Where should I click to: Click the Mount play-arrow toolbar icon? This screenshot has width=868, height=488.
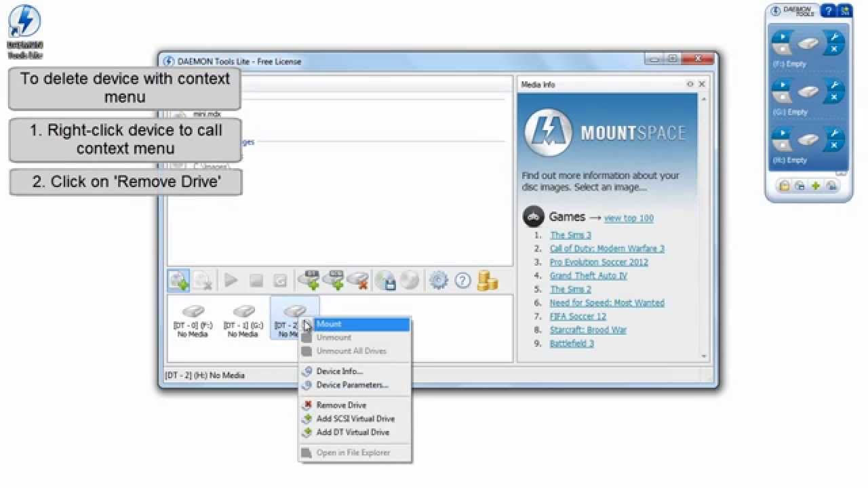pos(231,280)
